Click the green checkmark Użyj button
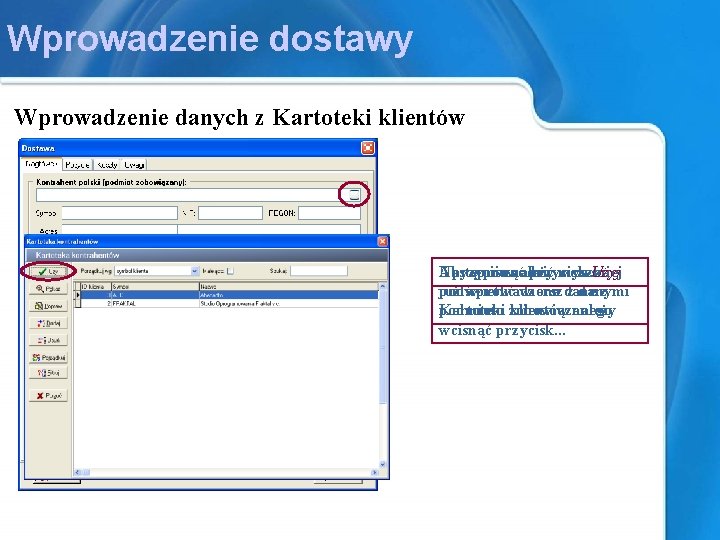Image resolution: width=720 pixels, height=540 pixels. (x=48, y=271)
